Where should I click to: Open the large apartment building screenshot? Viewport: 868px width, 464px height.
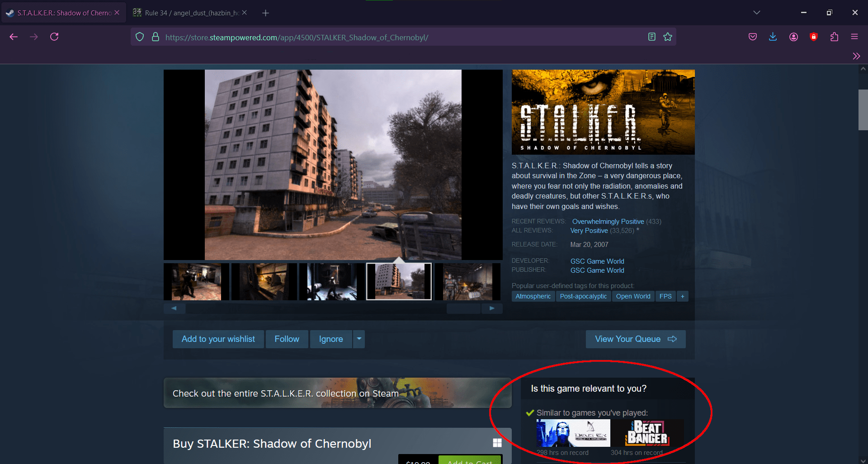pyautogui.click(x=333, y=165)
